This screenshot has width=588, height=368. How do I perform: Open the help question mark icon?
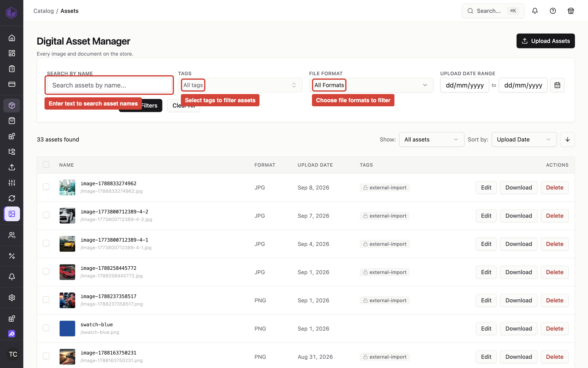553,11
